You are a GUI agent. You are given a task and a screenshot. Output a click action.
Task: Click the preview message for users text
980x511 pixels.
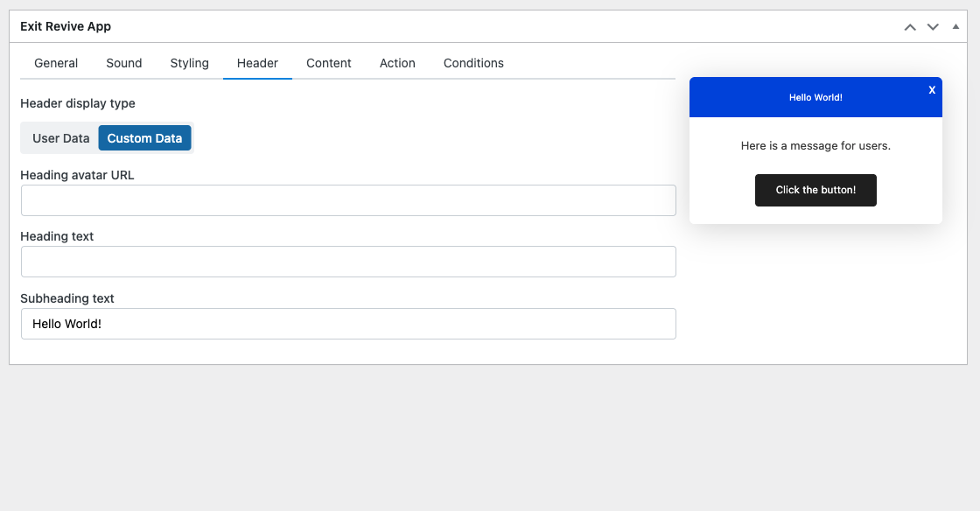[815, 146]
